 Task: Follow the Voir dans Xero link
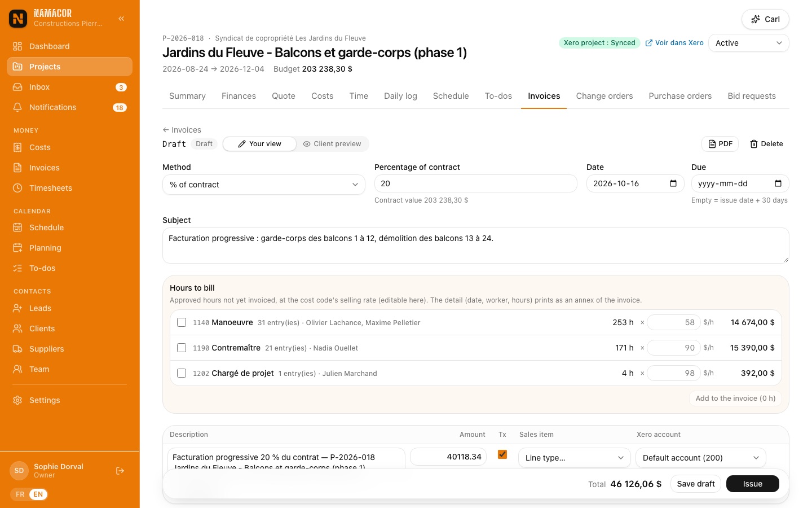(674, 43)
